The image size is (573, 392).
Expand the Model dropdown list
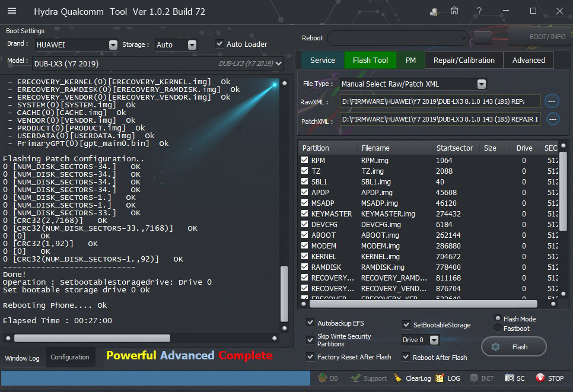pos(279,63)
